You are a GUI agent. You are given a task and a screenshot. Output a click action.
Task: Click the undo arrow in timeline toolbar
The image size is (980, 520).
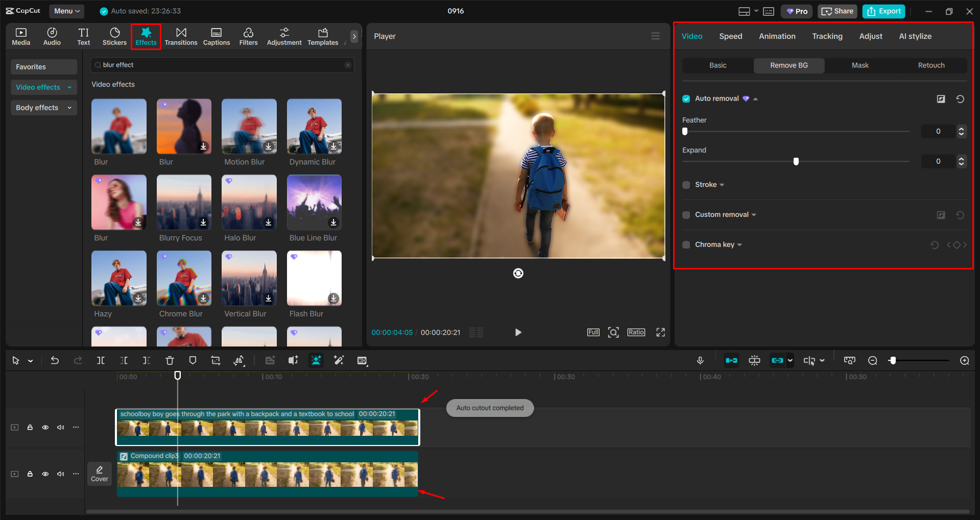(55, 361)
